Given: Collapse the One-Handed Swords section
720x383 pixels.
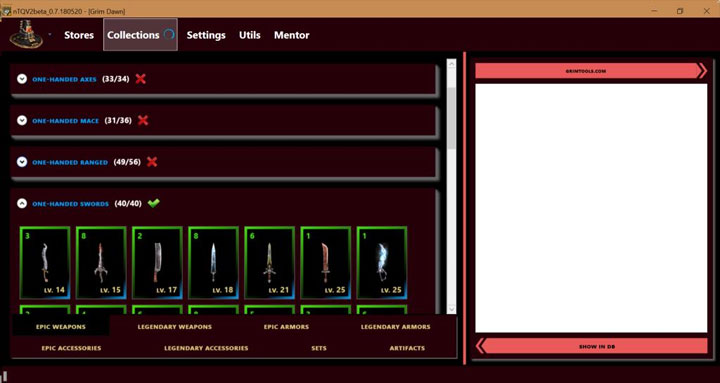Looking at the screenshot, I should coord(22,203).
